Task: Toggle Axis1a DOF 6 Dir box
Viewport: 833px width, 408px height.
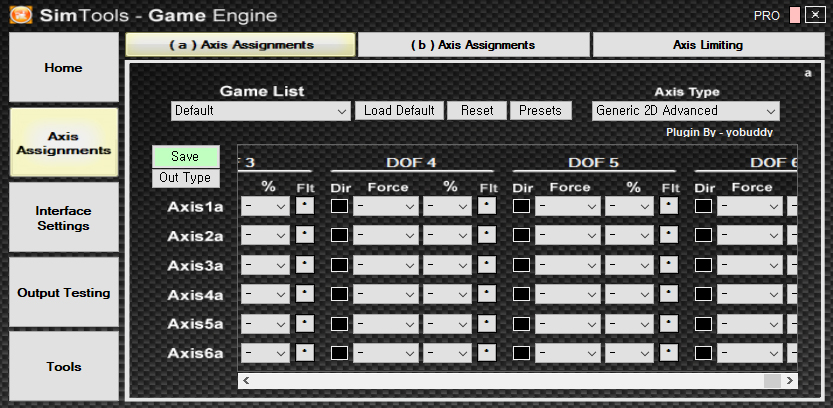Action: pos(703,206)
